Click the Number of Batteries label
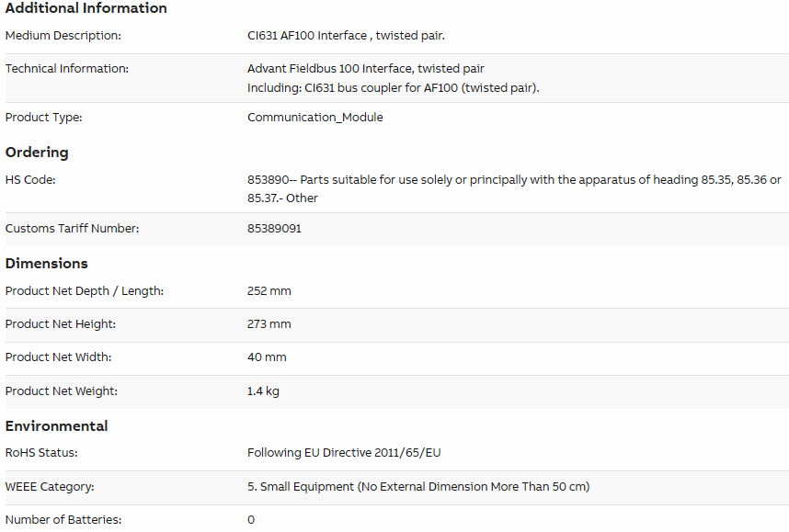This screenshot has width=789, height=532. pos(63,519)
